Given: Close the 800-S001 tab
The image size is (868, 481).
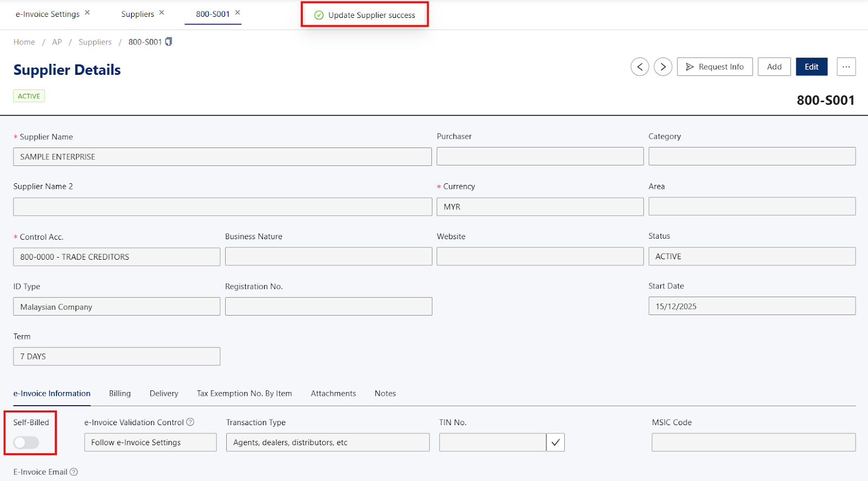Looking at the screenshot, I should coord(238,12).
